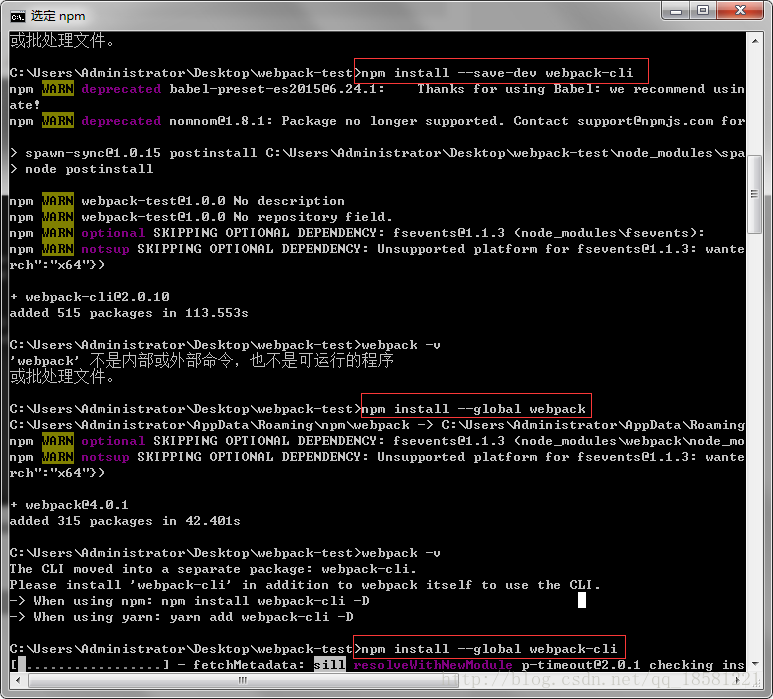Click the horizontal scrollbar left arrow
Viewport: 773px width, 699px height.
(18, 680)
